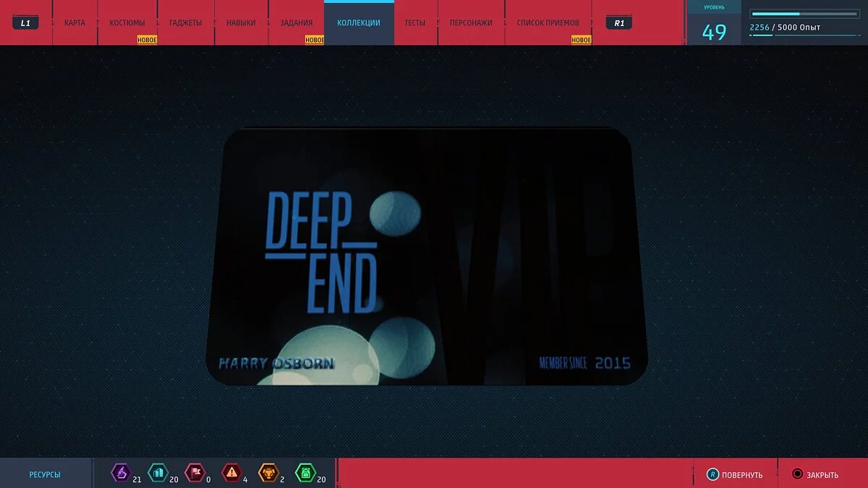Click the research token count 21

137,479
